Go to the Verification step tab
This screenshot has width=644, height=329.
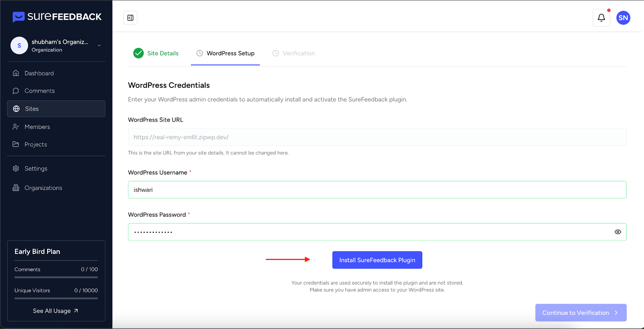click(x=293, y=53)
